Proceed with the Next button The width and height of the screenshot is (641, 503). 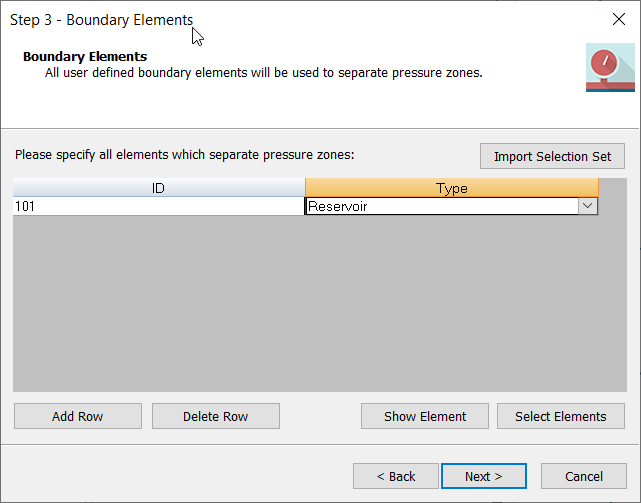click(x=483, y=476)
